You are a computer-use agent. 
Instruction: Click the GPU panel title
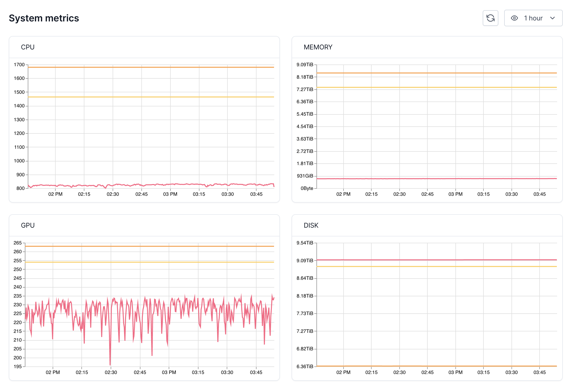[28, 225]
